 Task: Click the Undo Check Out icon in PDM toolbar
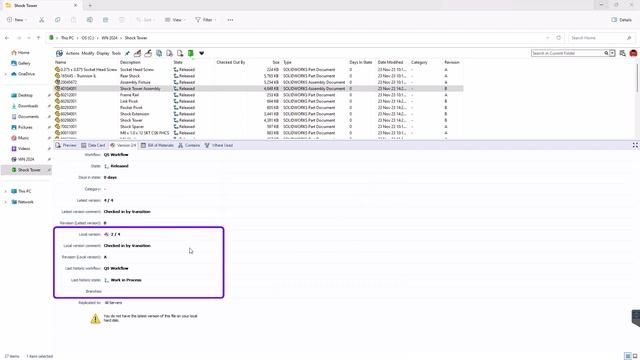coord(180,53)
